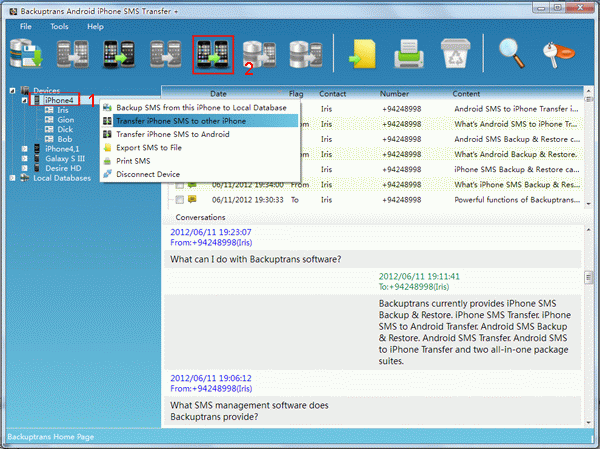Click the Desire HD phone icon in the tree
The image size is (600, 449).
[37, 168]
